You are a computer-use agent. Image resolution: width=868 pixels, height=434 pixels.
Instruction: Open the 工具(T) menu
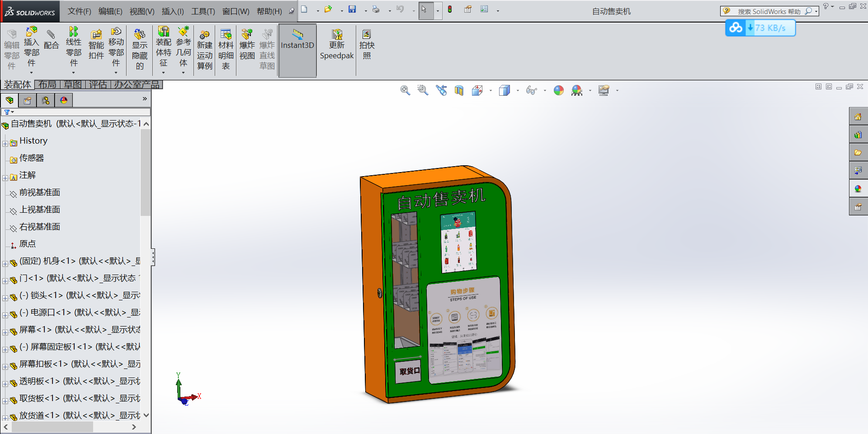(203, 11)
